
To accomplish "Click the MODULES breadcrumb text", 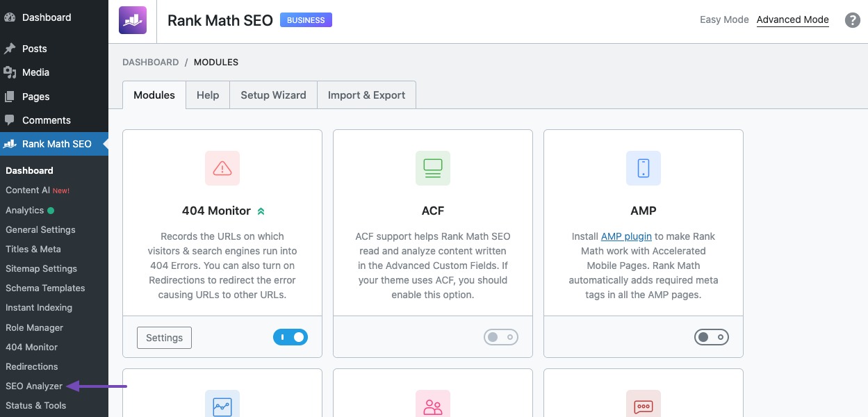I will [216, 62].
